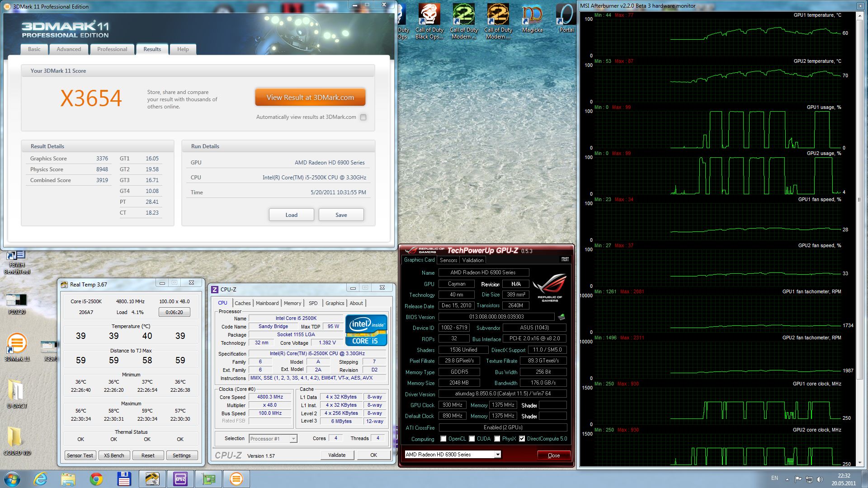Open the CODED VID desktop folder

[x=17, y=441]
